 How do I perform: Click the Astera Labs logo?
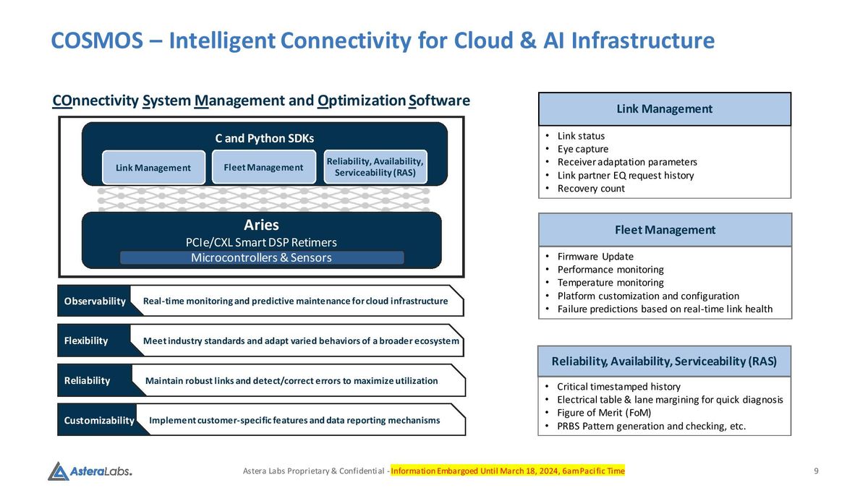click(90, 471)
